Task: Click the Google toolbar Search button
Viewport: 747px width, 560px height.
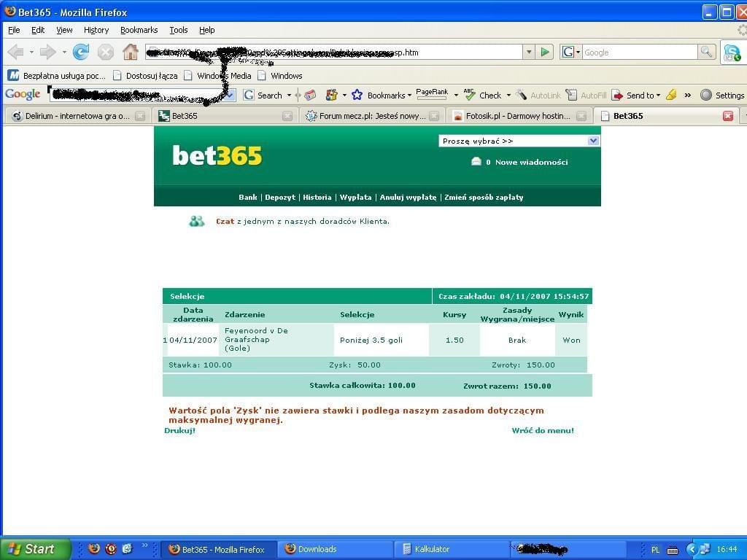Action: point(263,96)
